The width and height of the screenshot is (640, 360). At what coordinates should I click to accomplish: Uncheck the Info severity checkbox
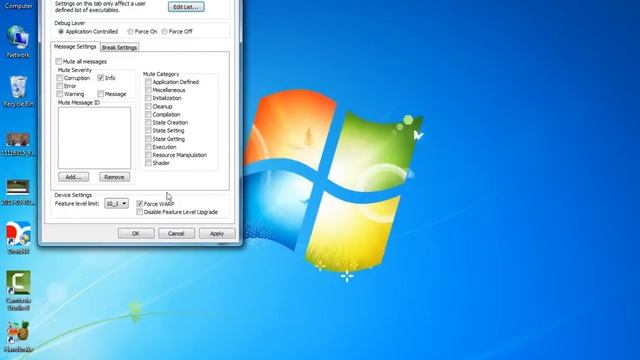click(x=101, y=78)
